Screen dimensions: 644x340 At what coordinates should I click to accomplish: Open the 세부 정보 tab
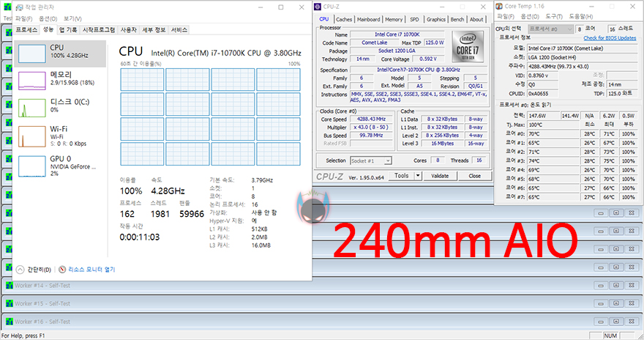tap(154, 30)
